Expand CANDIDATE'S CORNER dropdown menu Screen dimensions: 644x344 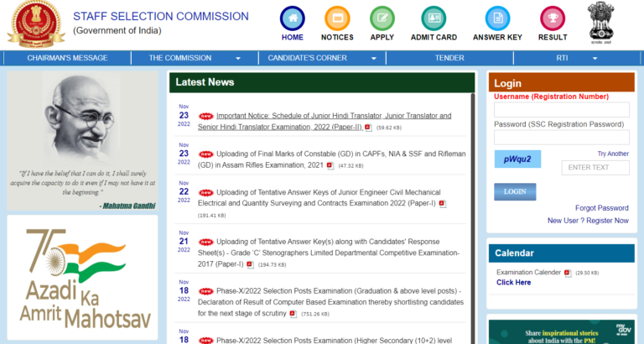tap(313, 58)
